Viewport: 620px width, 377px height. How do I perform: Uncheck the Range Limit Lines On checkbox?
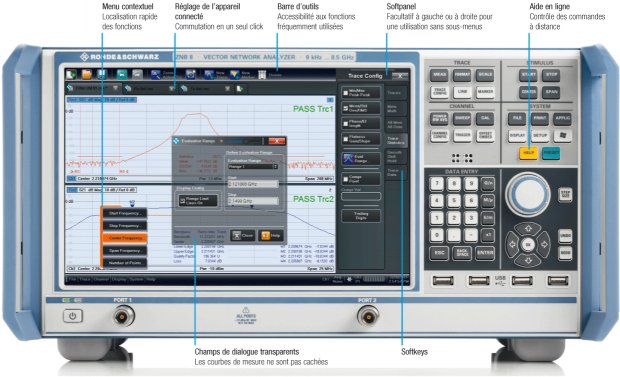(x=182, y=201)
